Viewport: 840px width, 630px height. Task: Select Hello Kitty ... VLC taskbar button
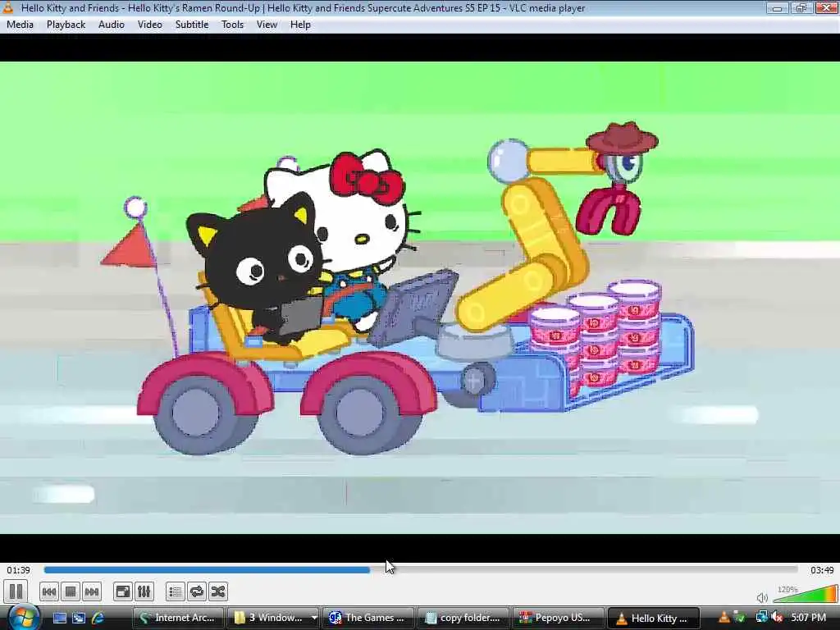(x=654, y=618)
